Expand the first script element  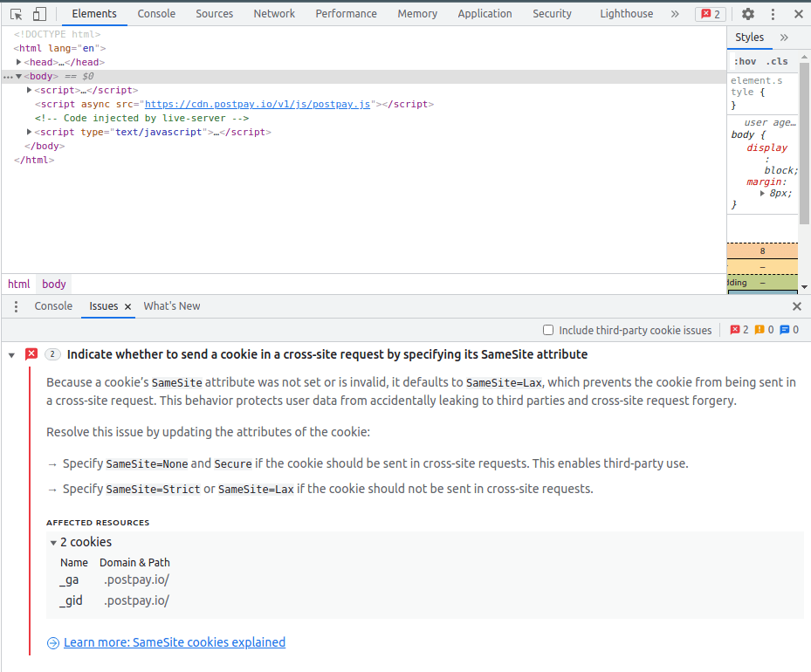tap(30, 90)
